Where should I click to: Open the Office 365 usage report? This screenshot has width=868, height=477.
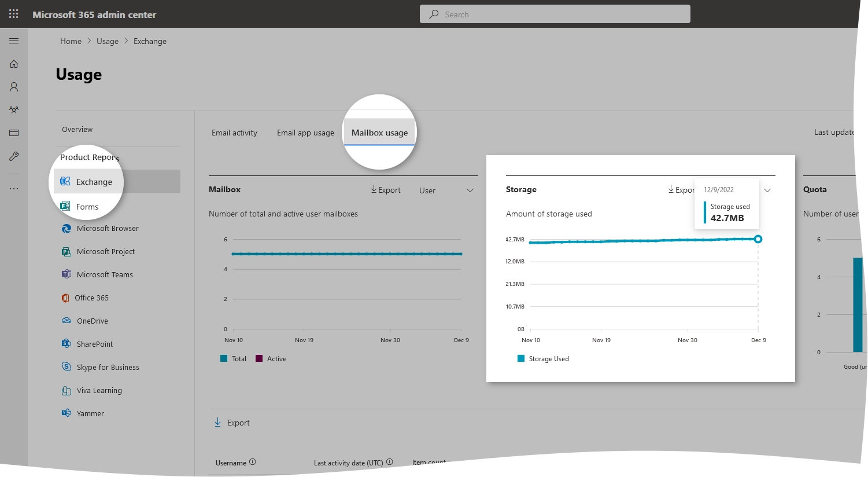click(91, 298)
